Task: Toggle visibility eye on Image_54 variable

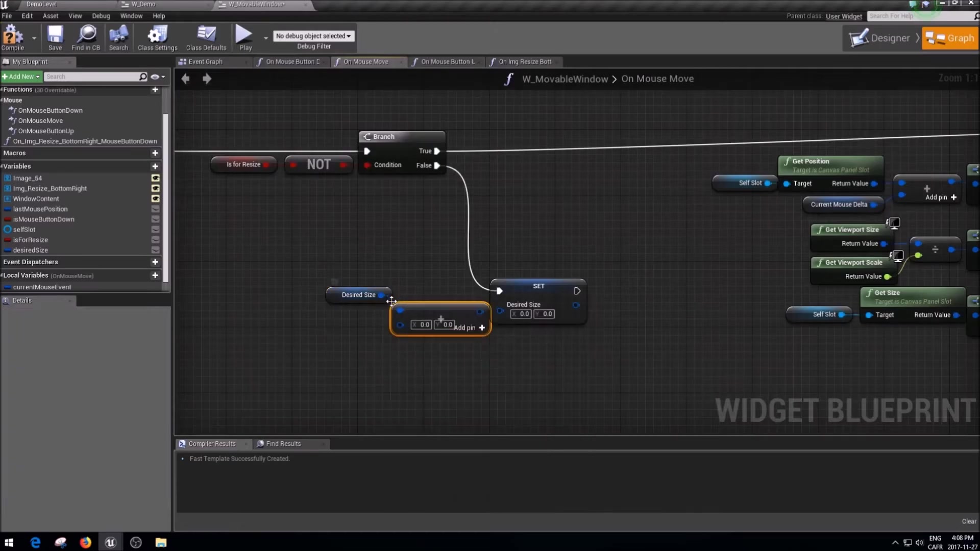Action: 155,178
